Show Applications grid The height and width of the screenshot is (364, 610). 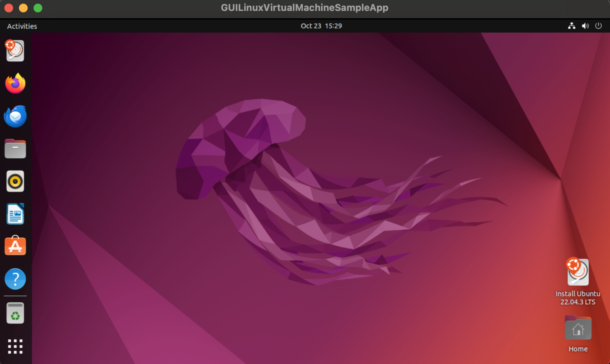pos(15,346)
